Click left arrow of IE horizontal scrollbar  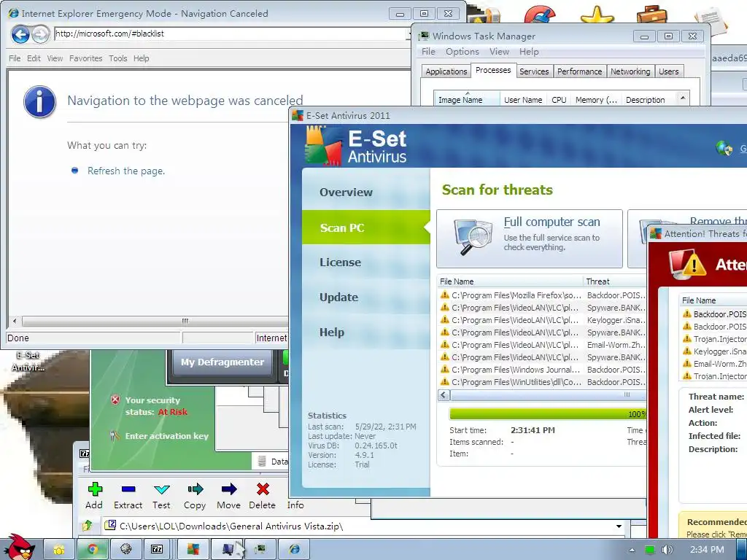coord(15,321)
